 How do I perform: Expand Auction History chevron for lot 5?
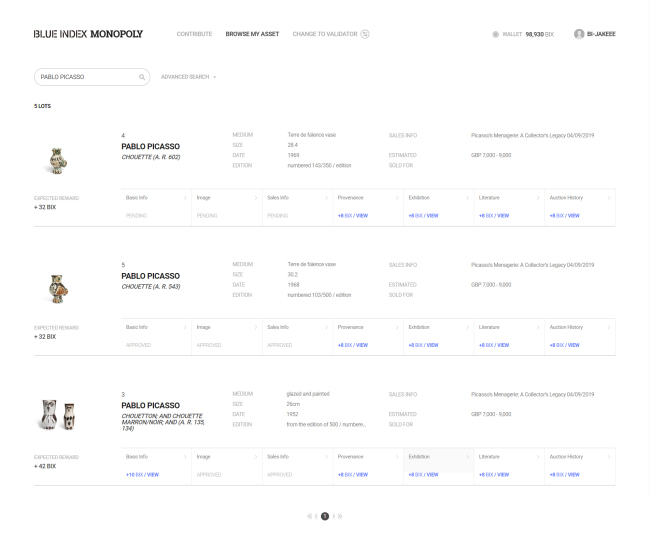pos(609,327)
